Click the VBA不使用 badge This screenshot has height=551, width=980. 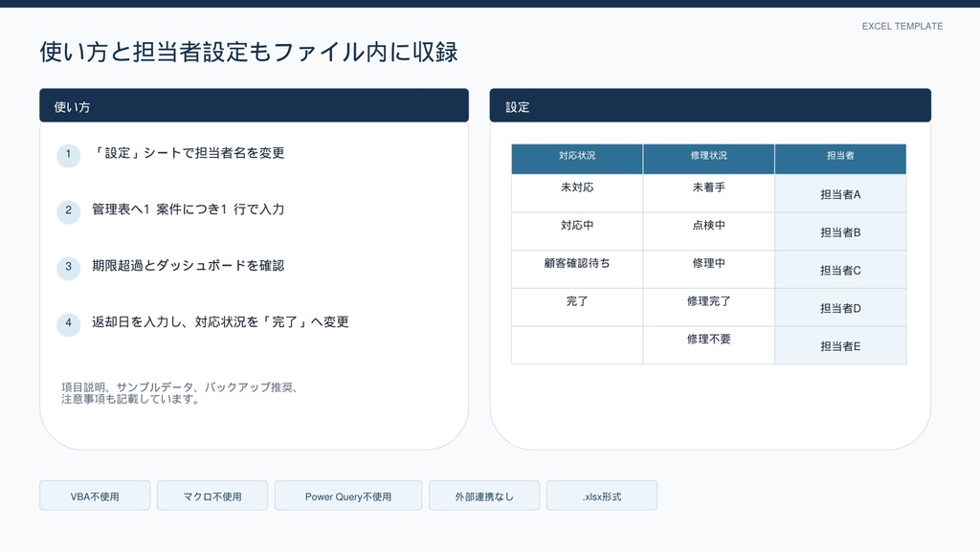click(95, 496)
